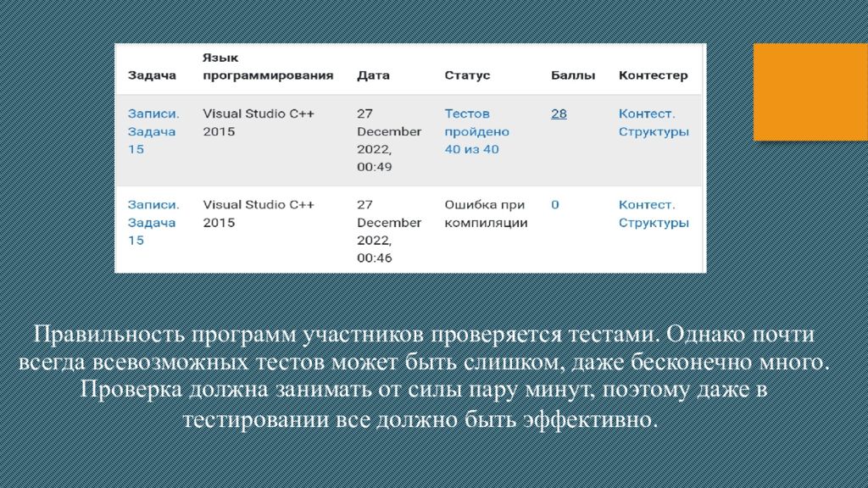Select the date cell ending in 00:49
The height and width of the screenshot is (488, 868).
388,140
